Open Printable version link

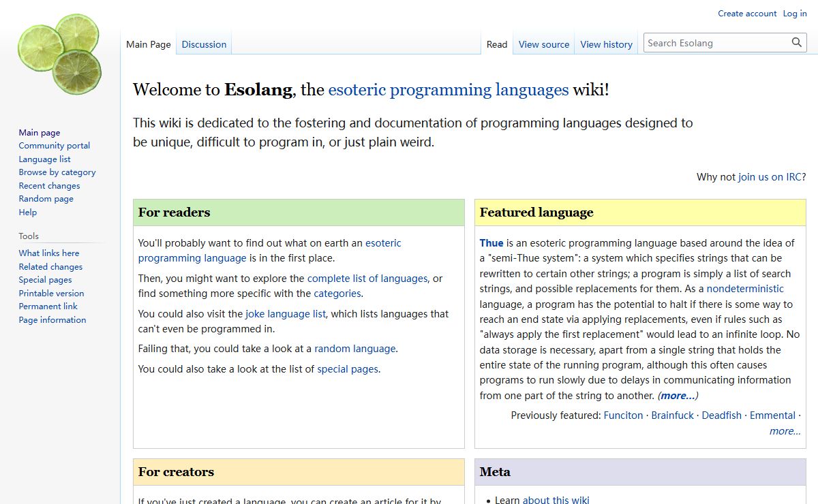51,294
